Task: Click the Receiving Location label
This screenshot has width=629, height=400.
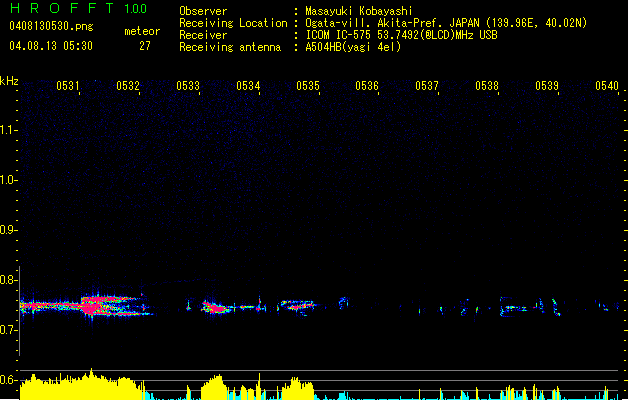Action: coord(233,23)
